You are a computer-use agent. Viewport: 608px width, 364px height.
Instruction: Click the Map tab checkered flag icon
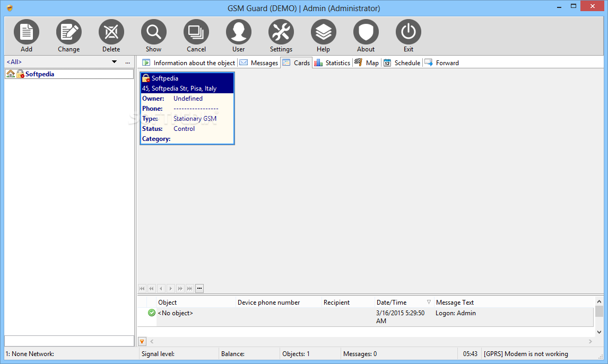(358, 63)
